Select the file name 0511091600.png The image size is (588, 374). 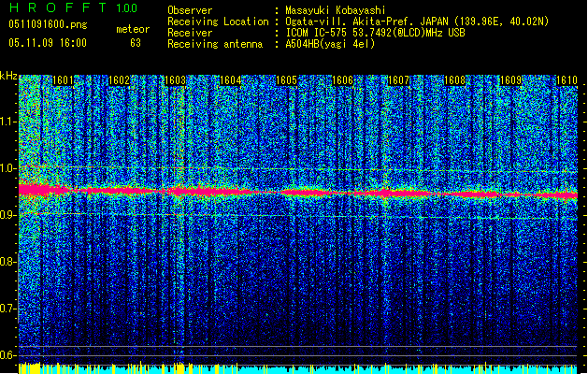48,24
